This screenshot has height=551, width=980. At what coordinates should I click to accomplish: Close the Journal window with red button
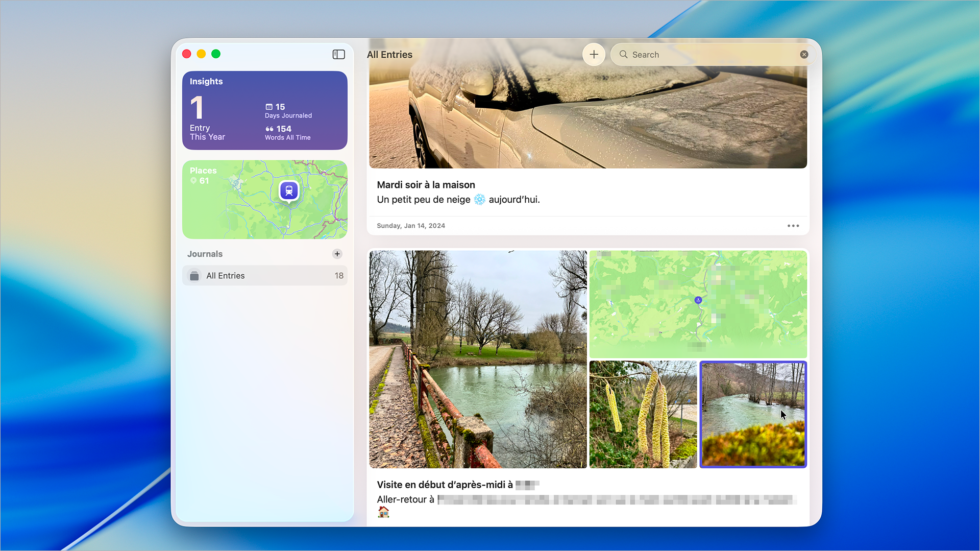(187, 54)
